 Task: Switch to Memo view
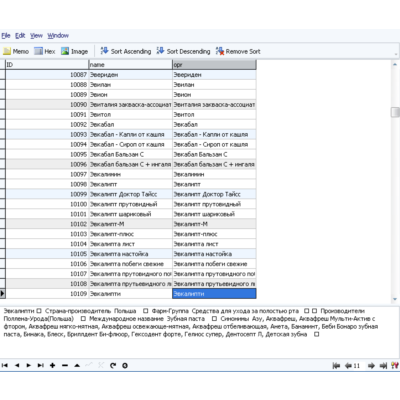[x=16, y=51]
